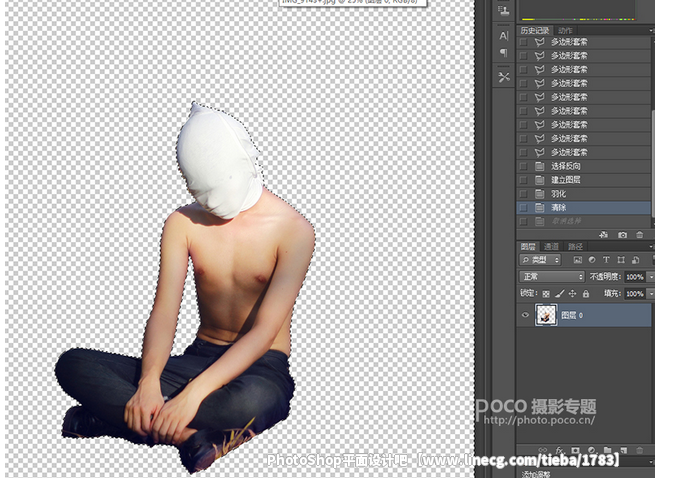Lock image pixels with brush icon
Image resolution: width=675 pixels, height=479 pixels.
(x=559, y=294)
